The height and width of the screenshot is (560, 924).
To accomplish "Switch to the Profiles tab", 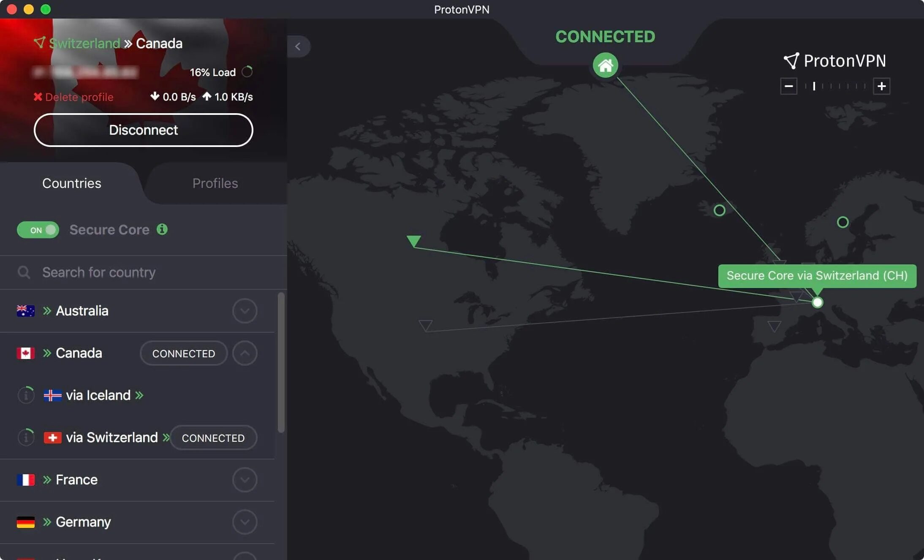I will [x=215, y=184].
